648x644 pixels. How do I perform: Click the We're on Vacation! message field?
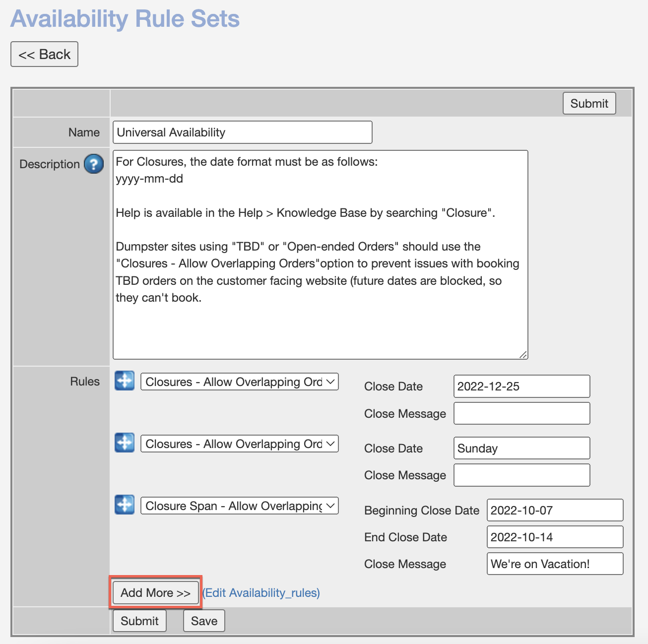coord(555,564)
